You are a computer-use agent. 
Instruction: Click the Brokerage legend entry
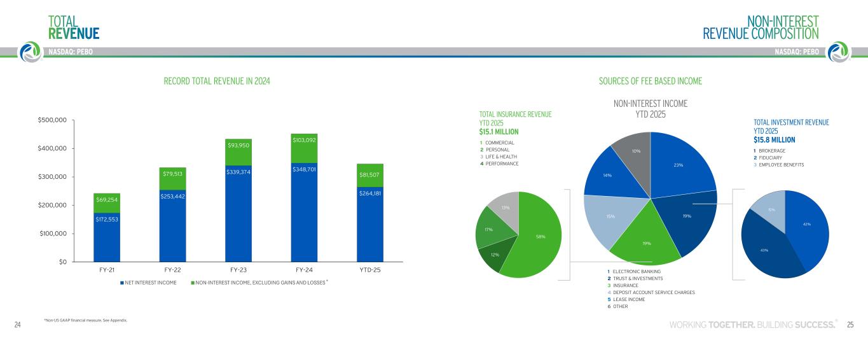772,150
